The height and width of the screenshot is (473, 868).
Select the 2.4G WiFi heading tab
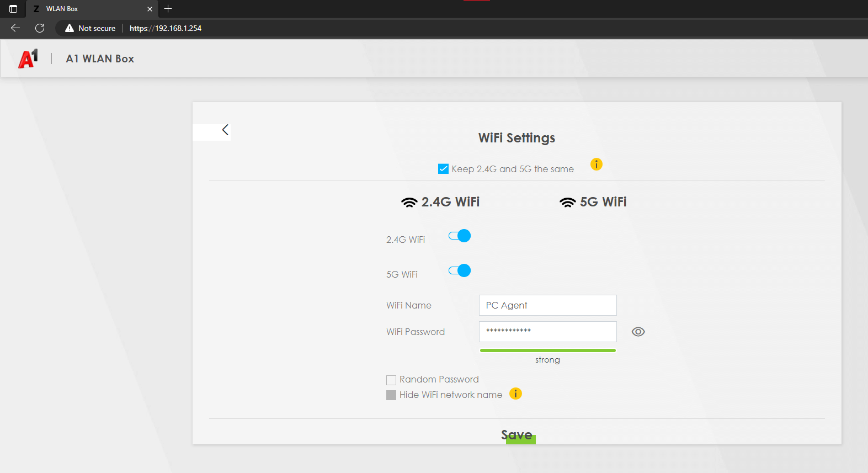(440, 202)
